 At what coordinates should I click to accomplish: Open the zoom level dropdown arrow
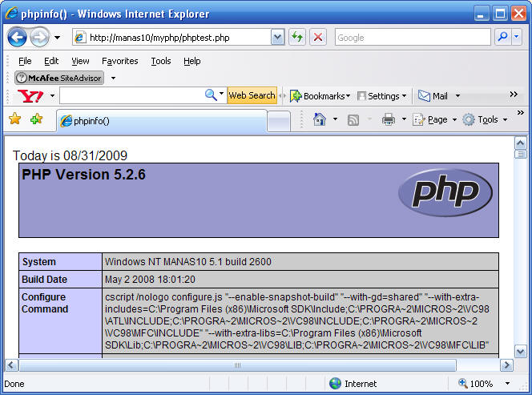(508, 384)
